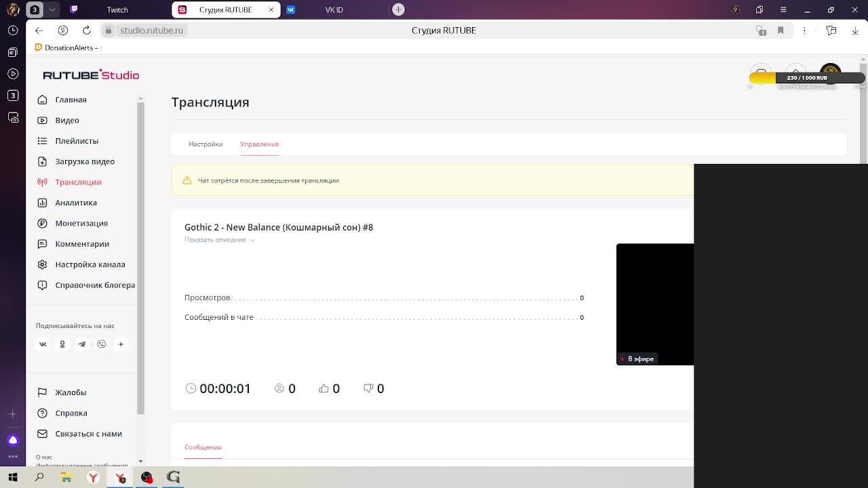Screen dimensions: 868x488
Task: Click the Dzen star social icon
Action: (x=121, y=344)
